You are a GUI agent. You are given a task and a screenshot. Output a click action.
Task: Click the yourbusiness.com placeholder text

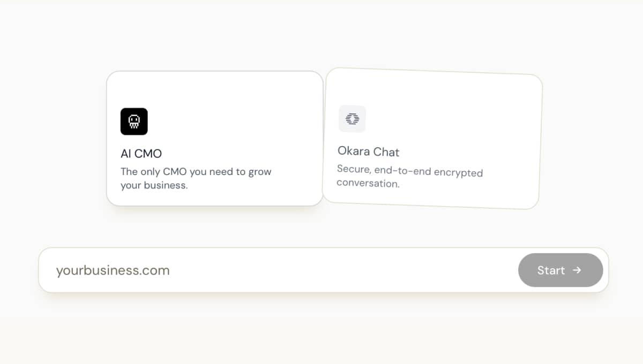click(x=113, y=270)
